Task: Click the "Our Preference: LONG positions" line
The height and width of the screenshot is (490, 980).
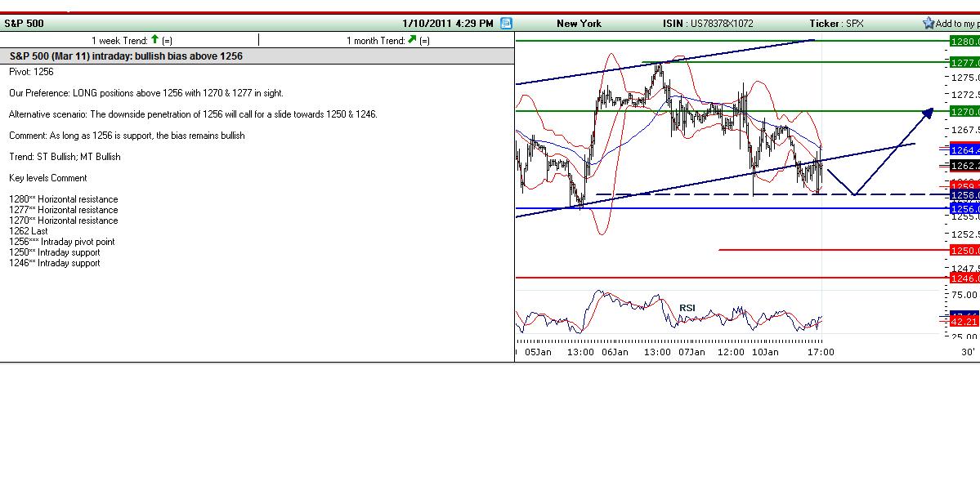Action: 146,93
